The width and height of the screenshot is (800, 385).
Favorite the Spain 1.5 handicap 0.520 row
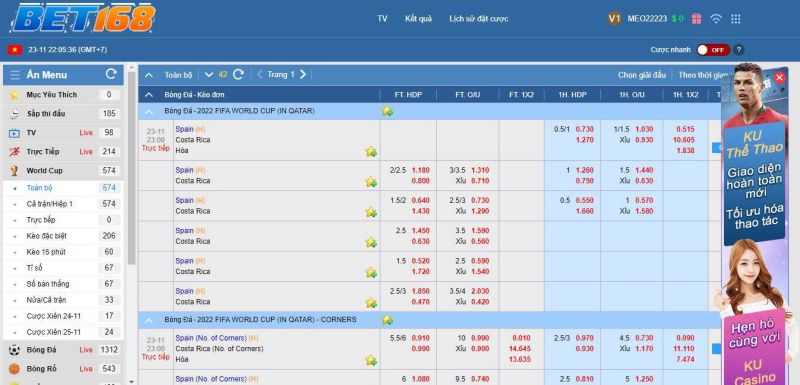(371, 272)
